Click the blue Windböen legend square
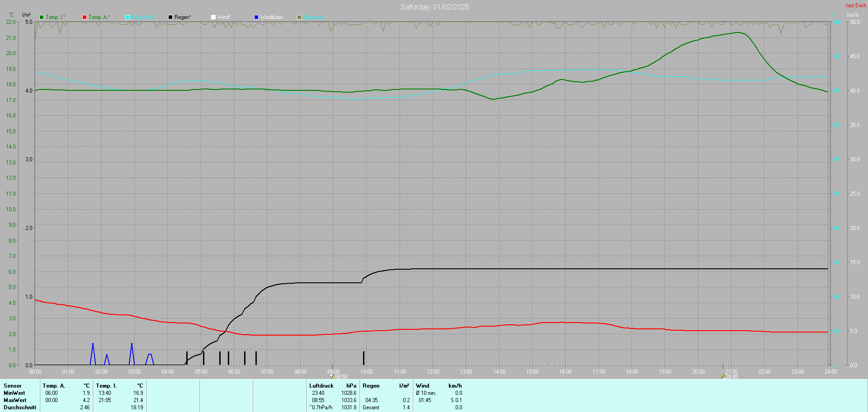The width and height of the screenshot is (868, 412). coord(256,17)
